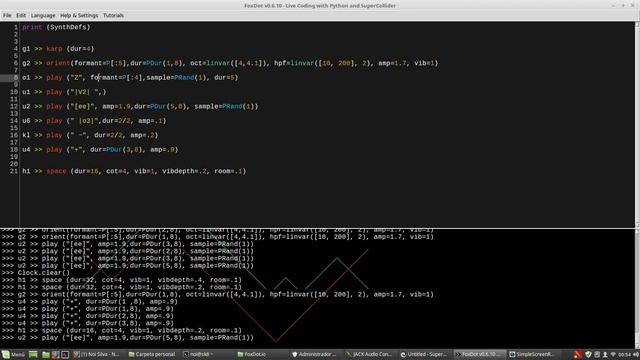The width and height of the screenshot is (640, 360).
Task: Click the u4 play "+" editor line
Action: (100, 150)
